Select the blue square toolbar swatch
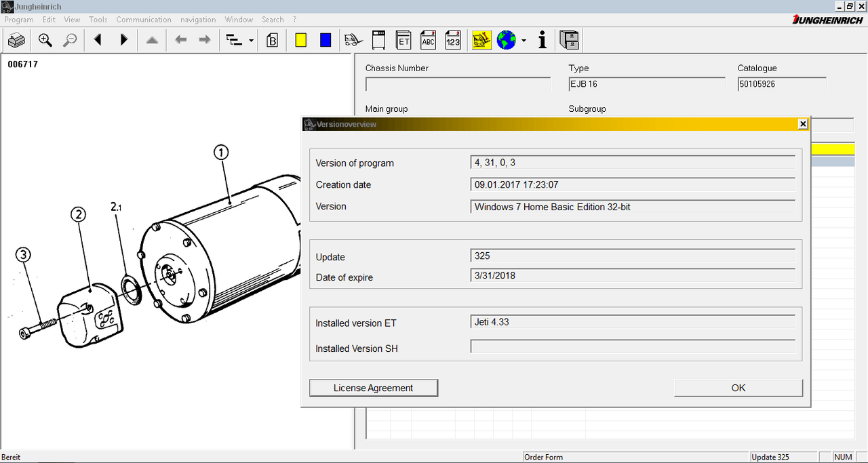Viewport: 868px width, 463px height. (325, 41)
